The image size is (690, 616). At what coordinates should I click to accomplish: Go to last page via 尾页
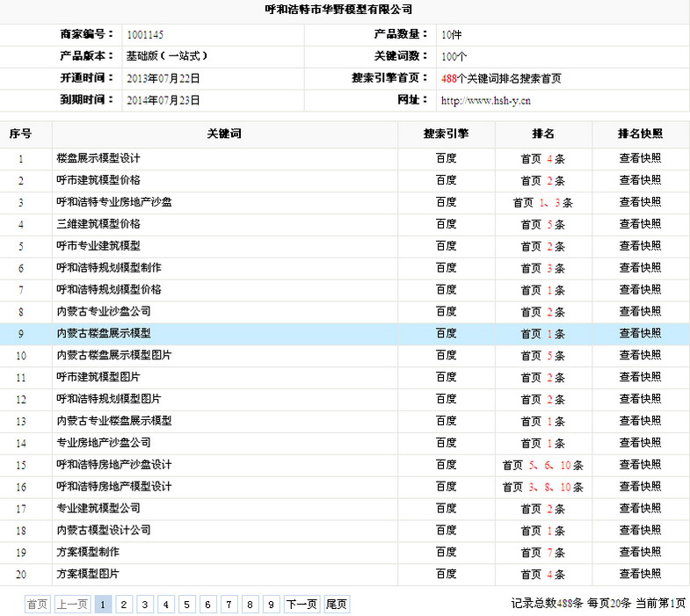pyautogui.click(x=337, y=604)
